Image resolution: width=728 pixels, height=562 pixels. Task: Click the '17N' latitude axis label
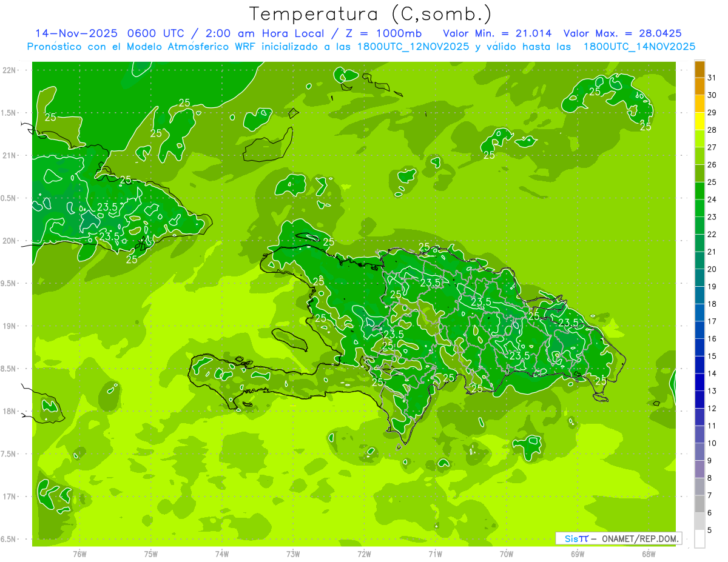click(8, 497)
